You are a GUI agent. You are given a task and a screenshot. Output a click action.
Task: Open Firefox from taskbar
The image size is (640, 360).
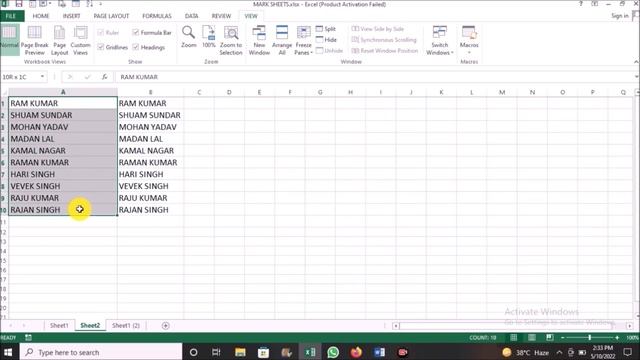356,352
